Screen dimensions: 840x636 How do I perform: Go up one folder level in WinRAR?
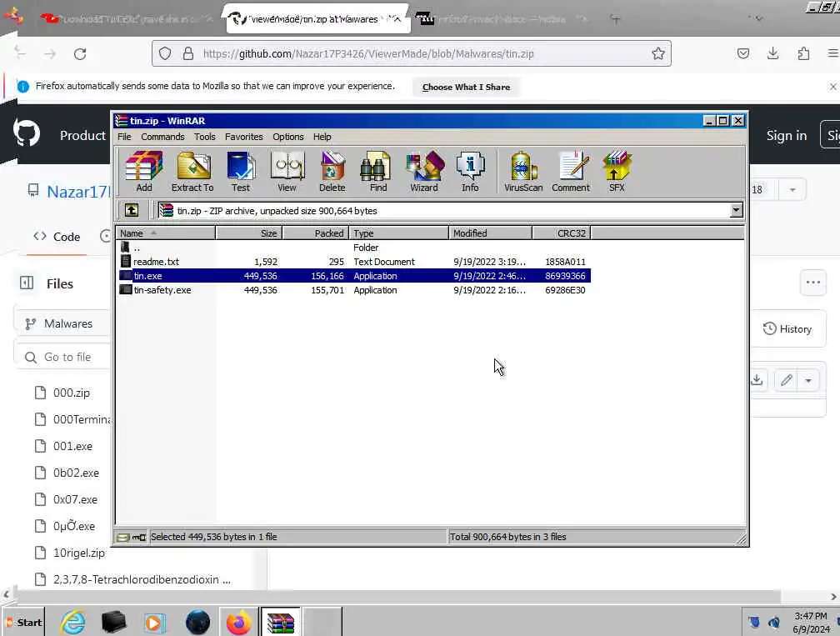point(132,211)
